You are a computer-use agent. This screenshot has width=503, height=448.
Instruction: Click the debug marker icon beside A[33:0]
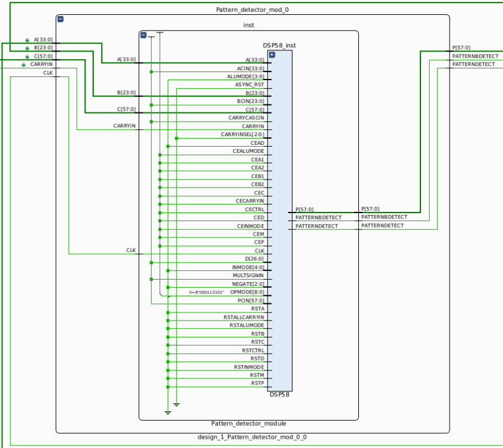click(x=27, y=39)
